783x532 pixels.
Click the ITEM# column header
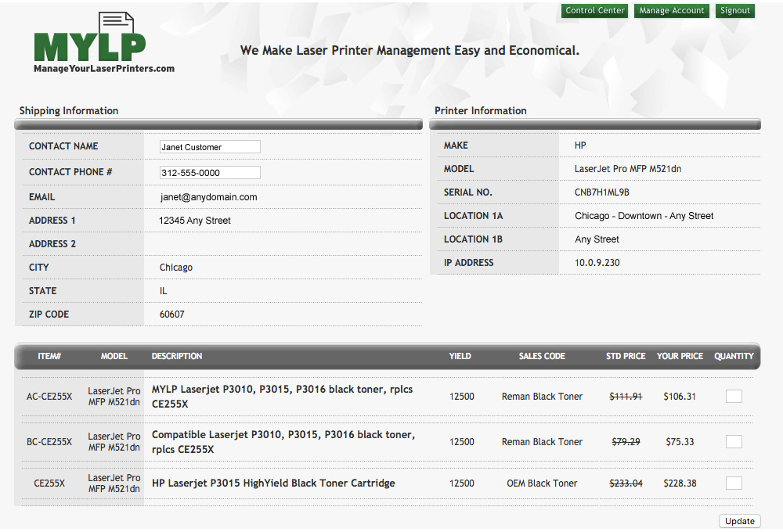coord(49,357)
